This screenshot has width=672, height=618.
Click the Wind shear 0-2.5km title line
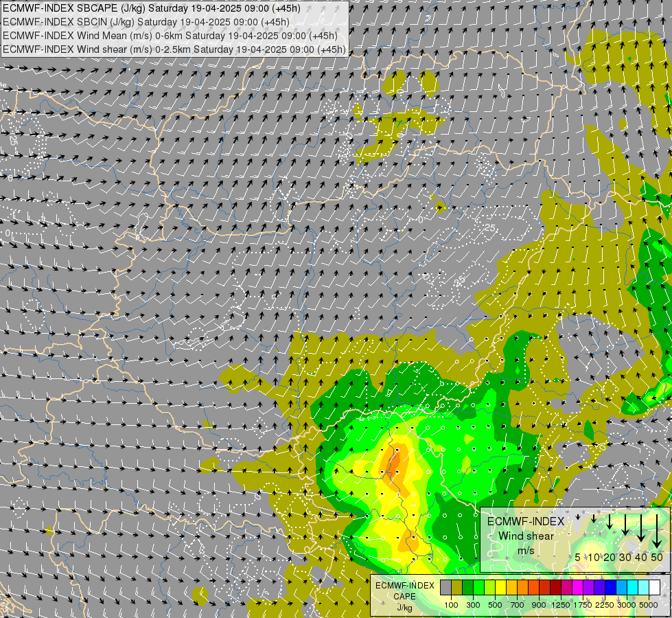(x=174, y=49)
